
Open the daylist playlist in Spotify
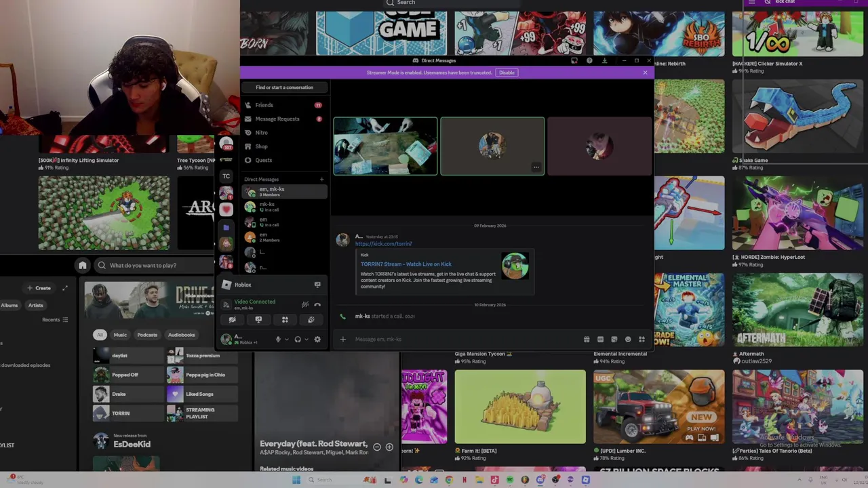click(x=128, y=355)
